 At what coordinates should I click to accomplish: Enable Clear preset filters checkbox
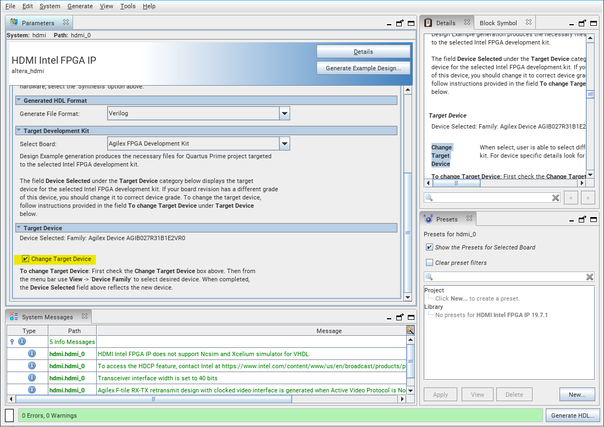point(429,263)
